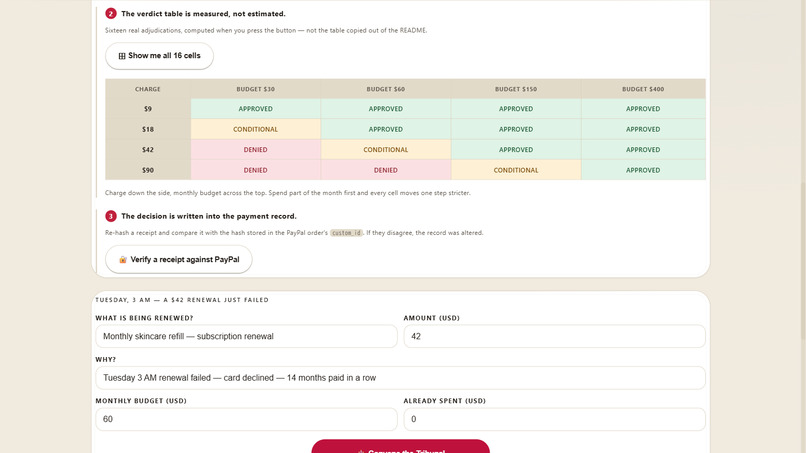Viewport: 806px width, 453px height.
Task: Click the 'Show me all 16 cells' button
Action: [x=159, y=56]
